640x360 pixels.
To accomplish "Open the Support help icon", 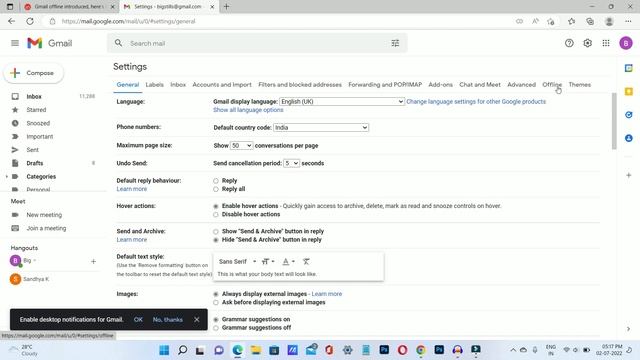I will pyautogui.click(x=569, y=43).
